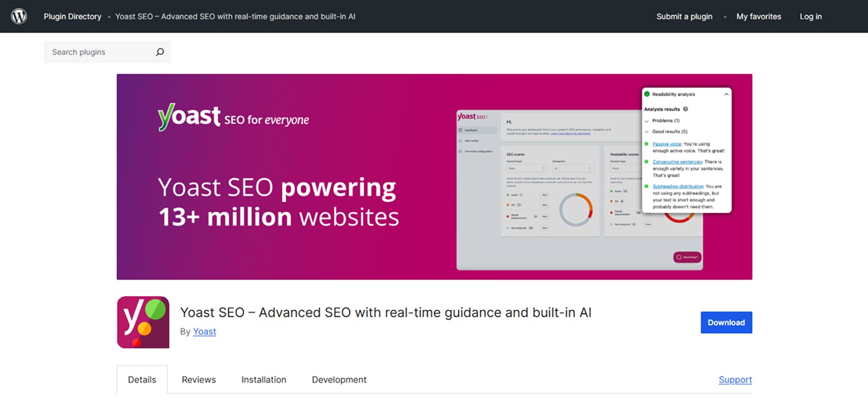Go to Submit a plugin
The height and width of the screenshot is (403, 868).
(x=684, y=16)
